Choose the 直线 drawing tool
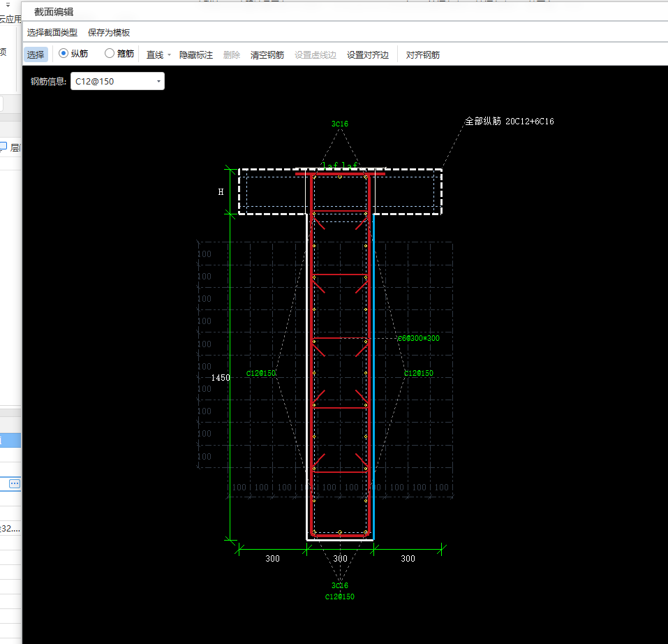This screenshot has height=644, width=668. point(155,55)
